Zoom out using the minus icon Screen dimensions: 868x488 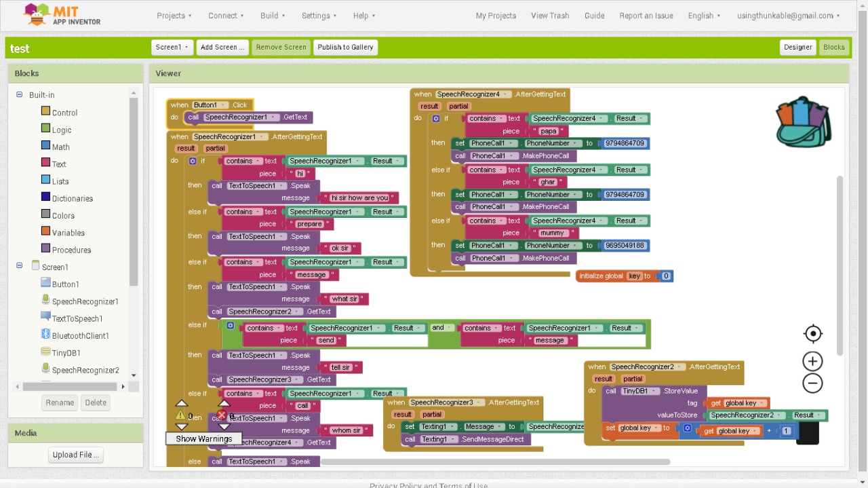(812, 383)
